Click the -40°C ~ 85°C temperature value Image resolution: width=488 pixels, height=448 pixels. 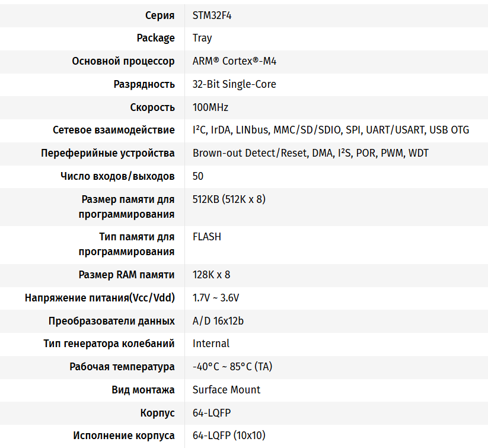232,367
